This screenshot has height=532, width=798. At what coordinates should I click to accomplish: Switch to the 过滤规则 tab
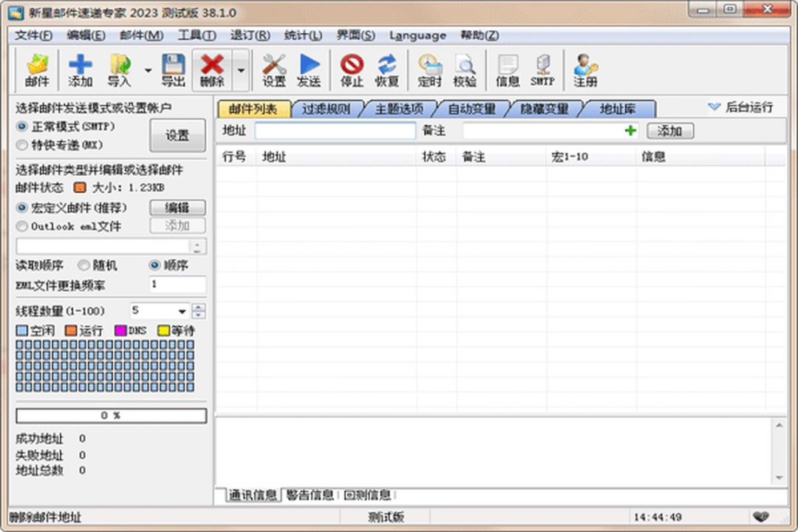[x=325, y=108]
